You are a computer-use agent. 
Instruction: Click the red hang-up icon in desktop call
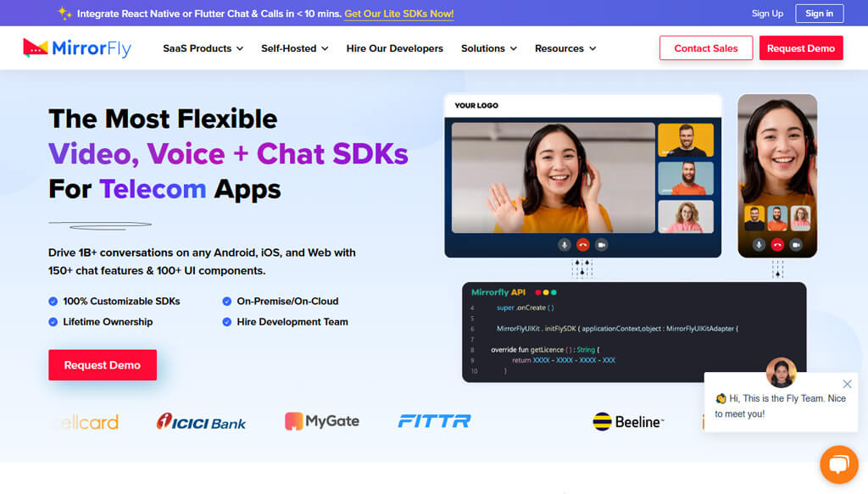click(x=582, y=245)
